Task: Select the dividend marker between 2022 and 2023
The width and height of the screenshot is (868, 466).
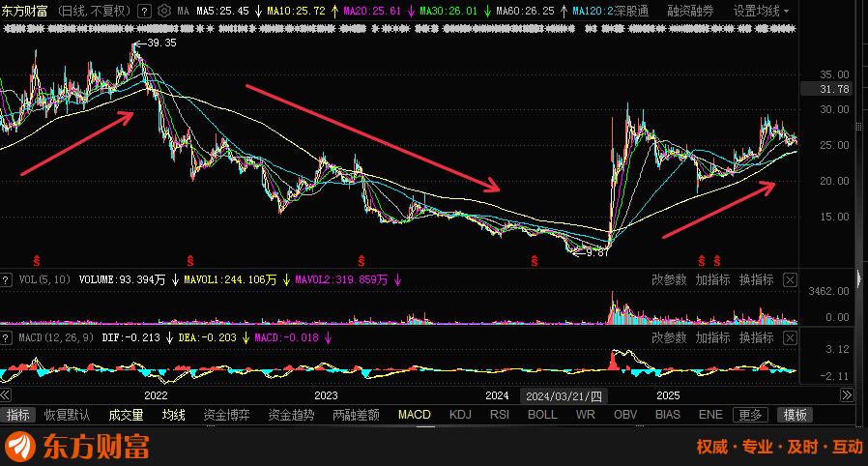Action: [x=189, y=260]
